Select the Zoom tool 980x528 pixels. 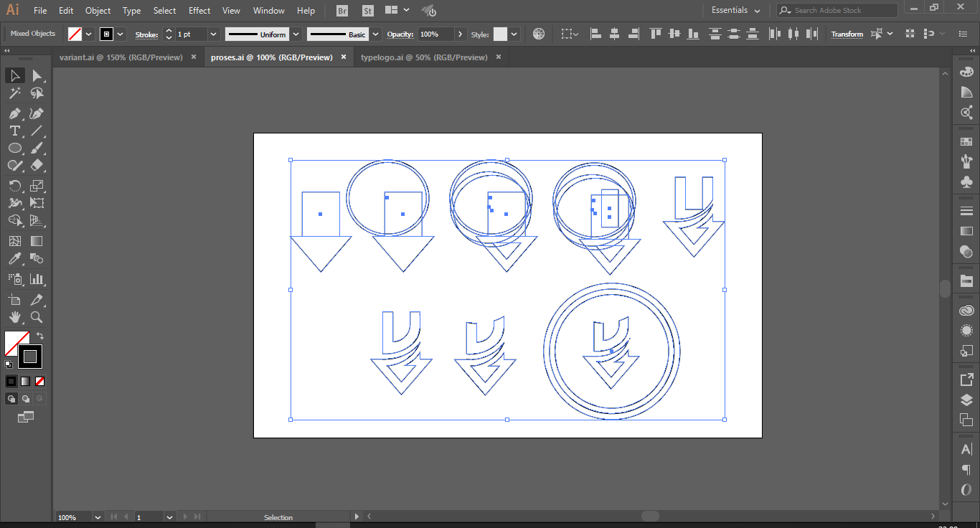[37, 317]
